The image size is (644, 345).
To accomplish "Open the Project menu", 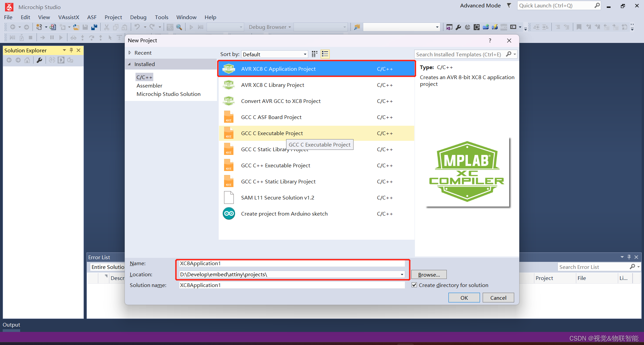I will [113, 17].
